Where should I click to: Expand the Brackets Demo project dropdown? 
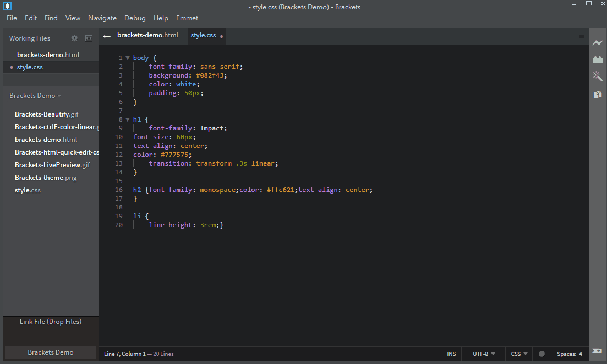click(x=35, y=96)
